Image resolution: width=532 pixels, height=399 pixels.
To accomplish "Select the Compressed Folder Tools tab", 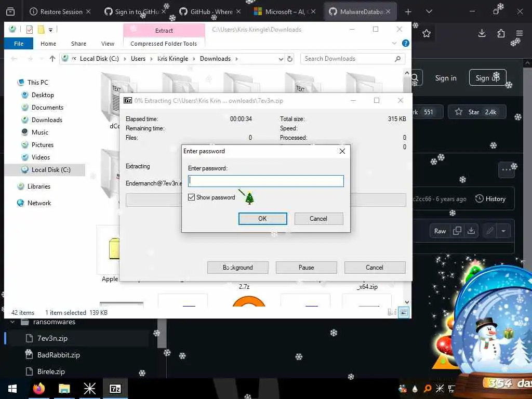I will (x=164, y=44).
